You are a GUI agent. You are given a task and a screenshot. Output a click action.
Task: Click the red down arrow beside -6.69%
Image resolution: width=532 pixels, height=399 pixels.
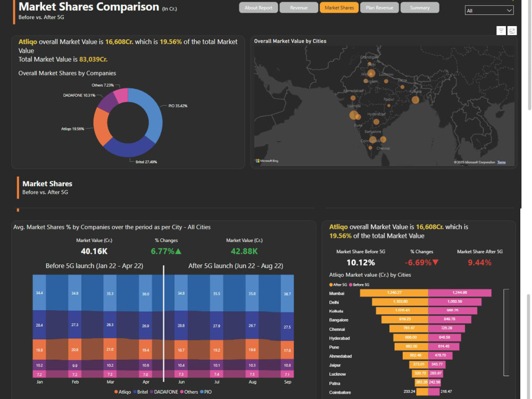436,262
